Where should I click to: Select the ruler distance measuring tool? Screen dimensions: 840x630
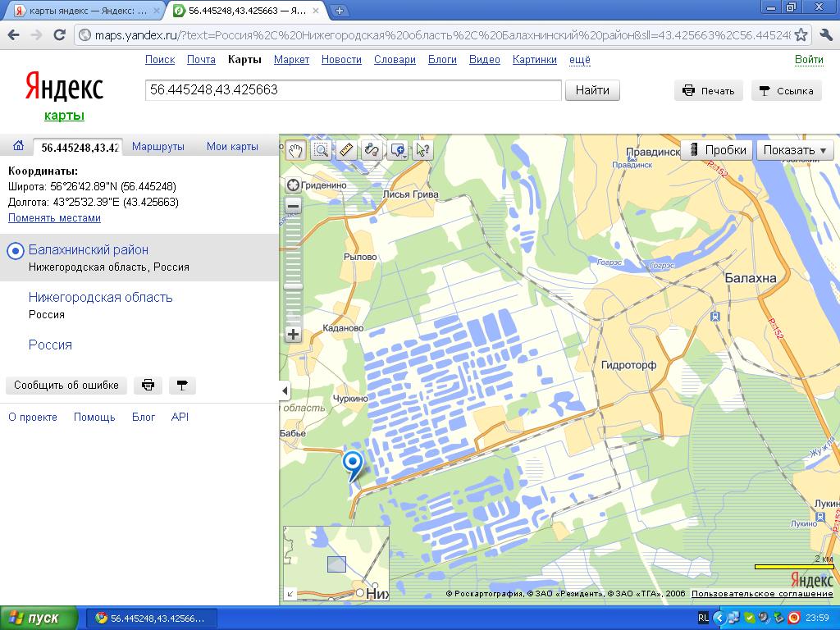[x=346, y=149]
